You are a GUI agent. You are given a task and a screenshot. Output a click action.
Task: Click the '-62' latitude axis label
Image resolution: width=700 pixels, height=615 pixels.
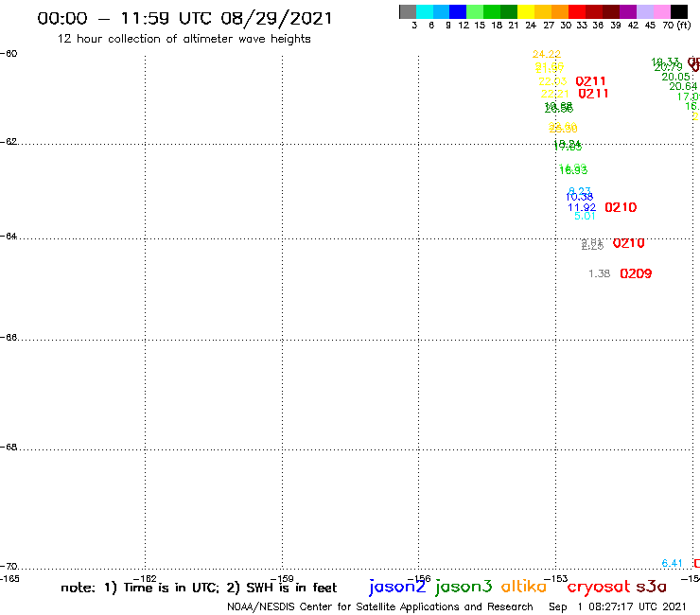tap(9, 142)
